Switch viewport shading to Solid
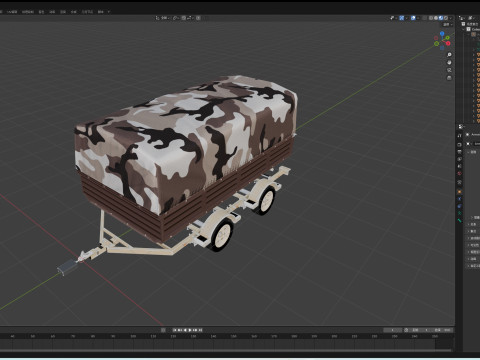Viewport: 480px width, 360px height. [x=436, y=18]
